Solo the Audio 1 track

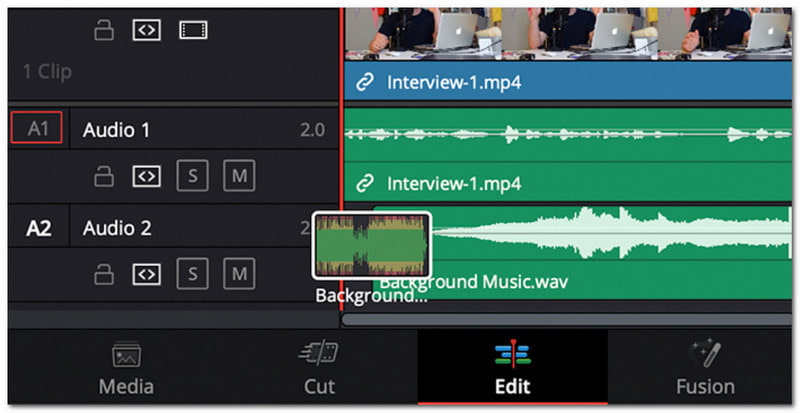pyautogui.click(x=192, y=176)
